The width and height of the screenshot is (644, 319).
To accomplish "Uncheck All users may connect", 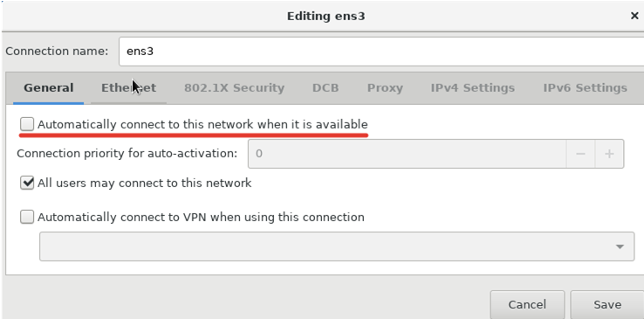I will pyautogui.click(x=27, y=183).
